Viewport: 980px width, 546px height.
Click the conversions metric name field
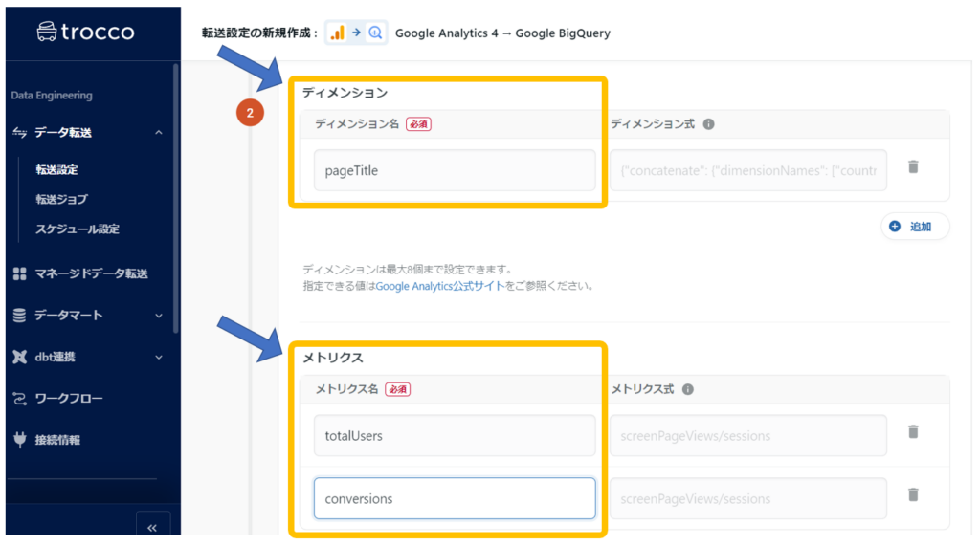[454, 498]
